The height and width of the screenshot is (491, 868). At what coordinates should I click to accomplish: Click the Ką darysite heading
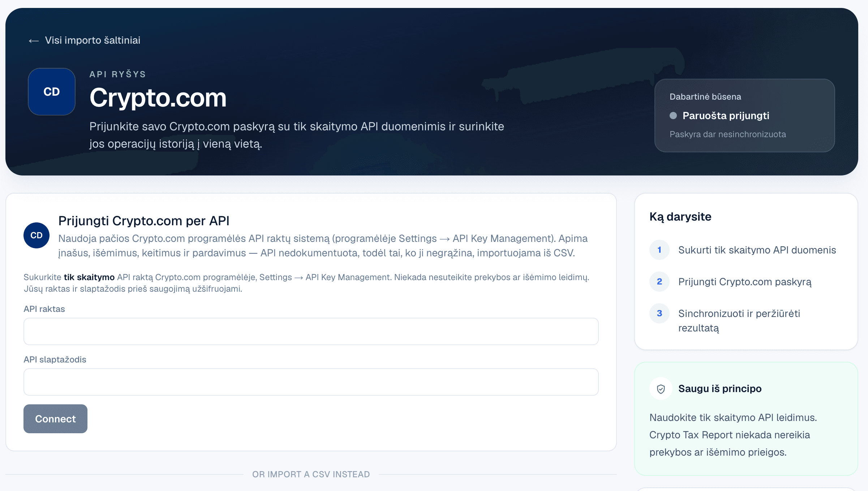(680, 217)
